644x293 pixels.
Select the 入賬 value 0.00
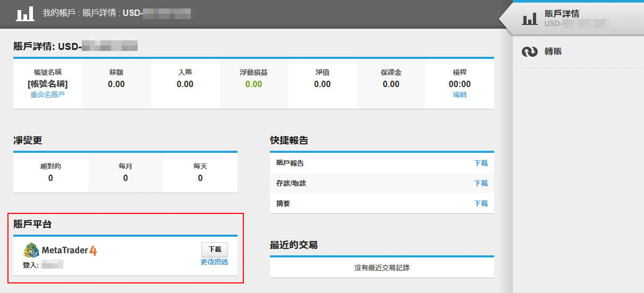pyautogui.click(x=185, y=84)
